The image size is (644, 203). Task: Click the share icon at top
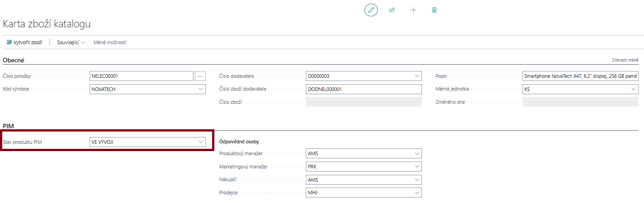(x=392, y=10)
